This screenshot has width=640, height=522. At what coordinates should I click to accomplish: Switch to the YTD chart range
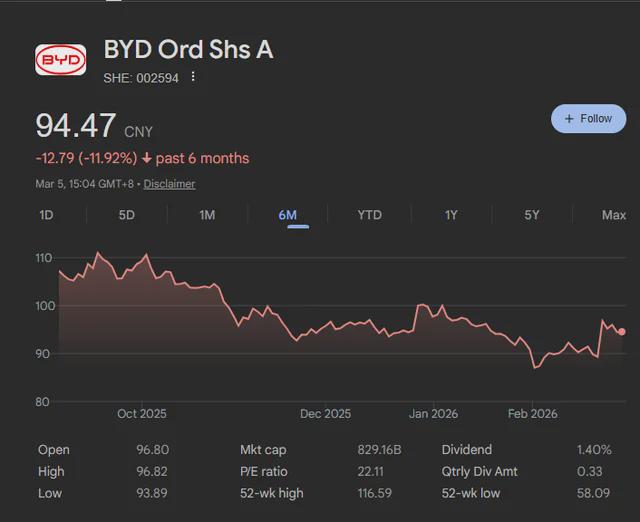pos(369,215)
